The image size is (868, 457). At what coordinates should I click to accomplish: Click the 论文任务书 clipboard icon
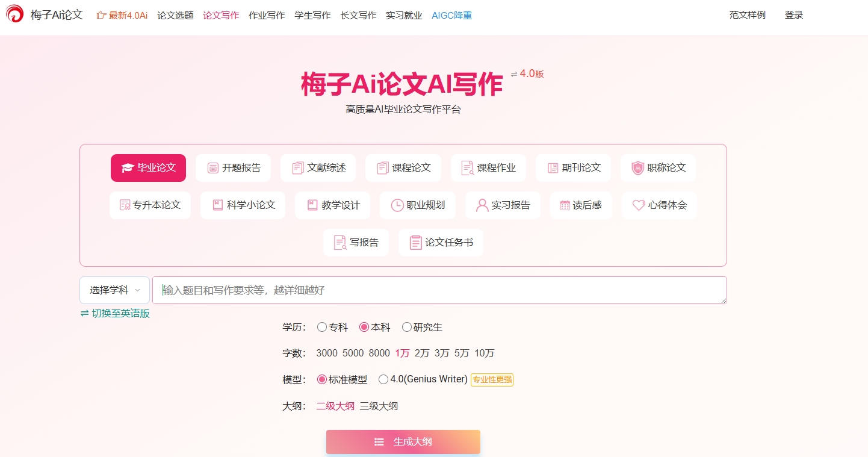(x=415, y=243)
